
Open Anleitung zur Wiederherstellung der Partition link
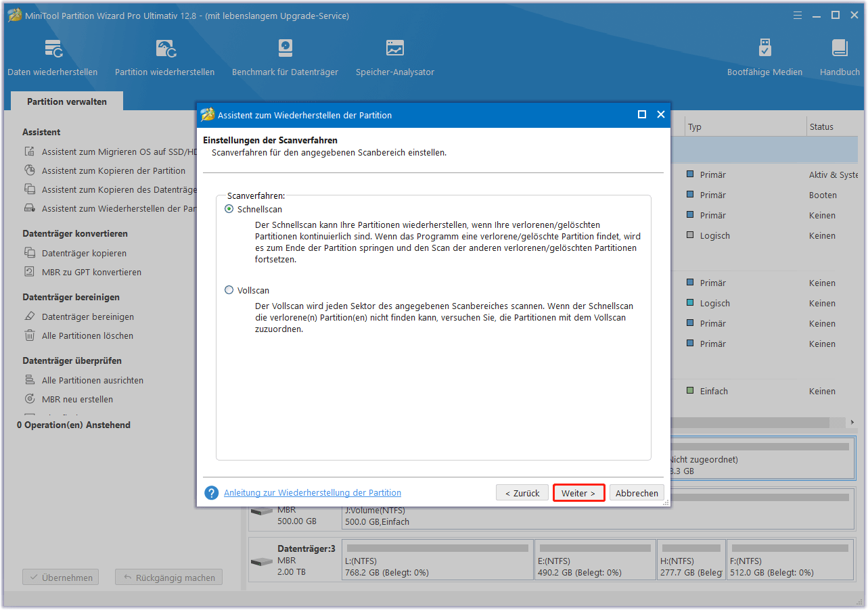[x=313, y=493]
